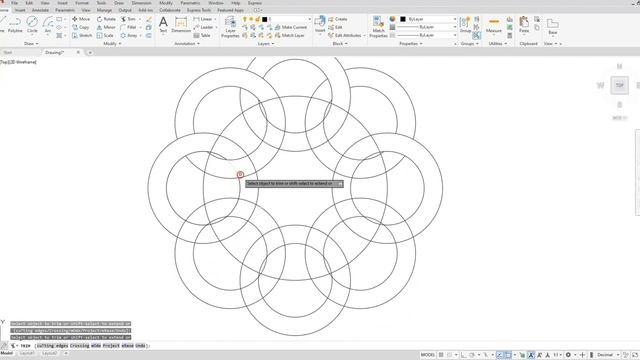640x360 pixels.
Task: Open the object color ByLayer dropdown
Action: [455, 19]
